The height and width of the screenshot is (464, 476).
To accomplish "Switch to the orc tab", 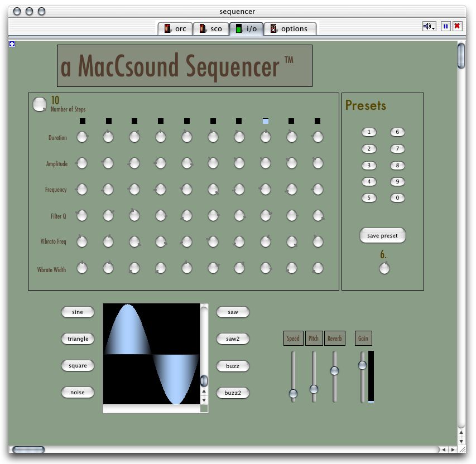I will [175, 29].
